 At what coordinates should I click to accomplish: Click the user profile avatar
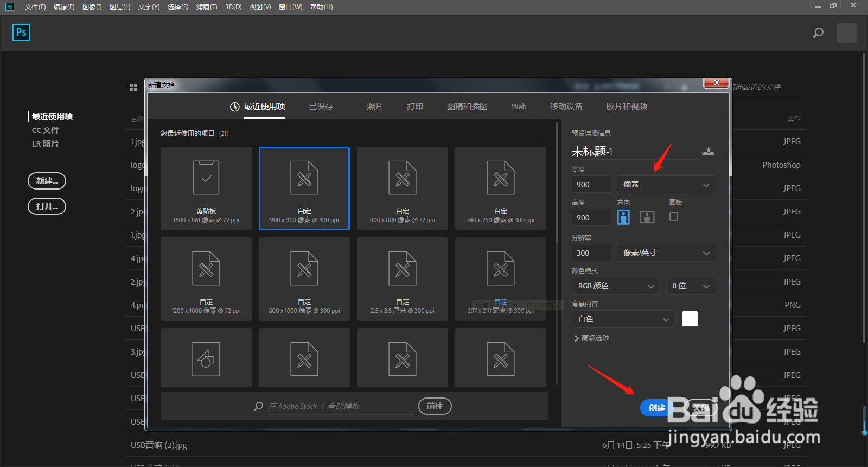(x=847, y=33)
